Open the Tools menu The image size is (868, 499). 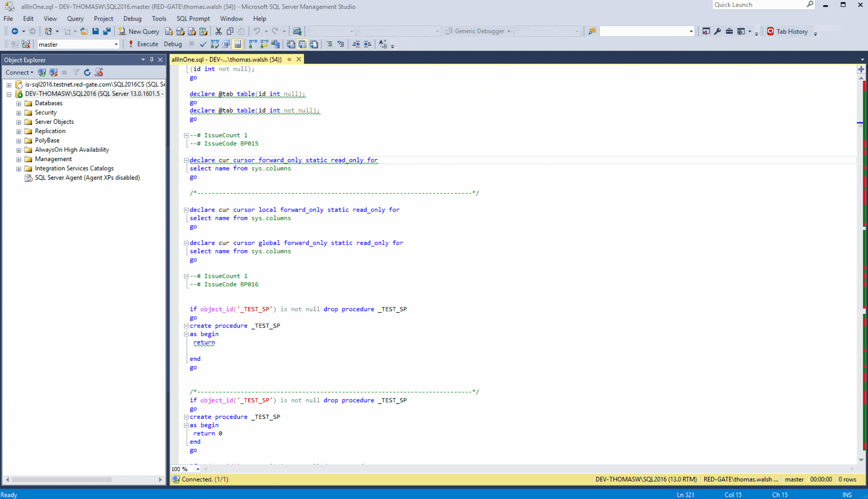point(159,19)
